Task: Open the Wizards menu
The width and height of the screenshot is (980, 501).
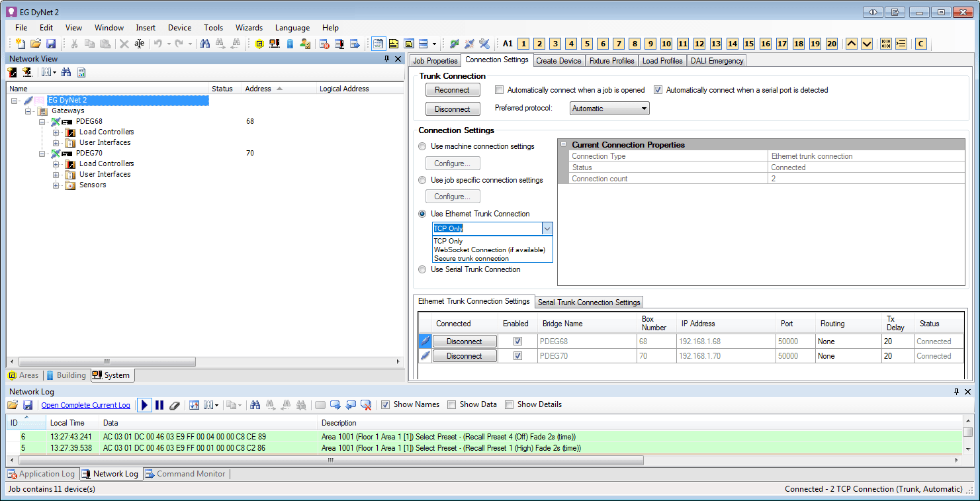Action: 249,28
